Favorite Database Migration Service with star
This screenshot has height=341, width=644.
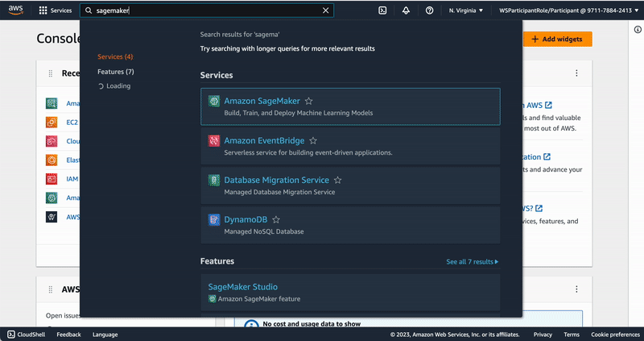pos(337,180)
